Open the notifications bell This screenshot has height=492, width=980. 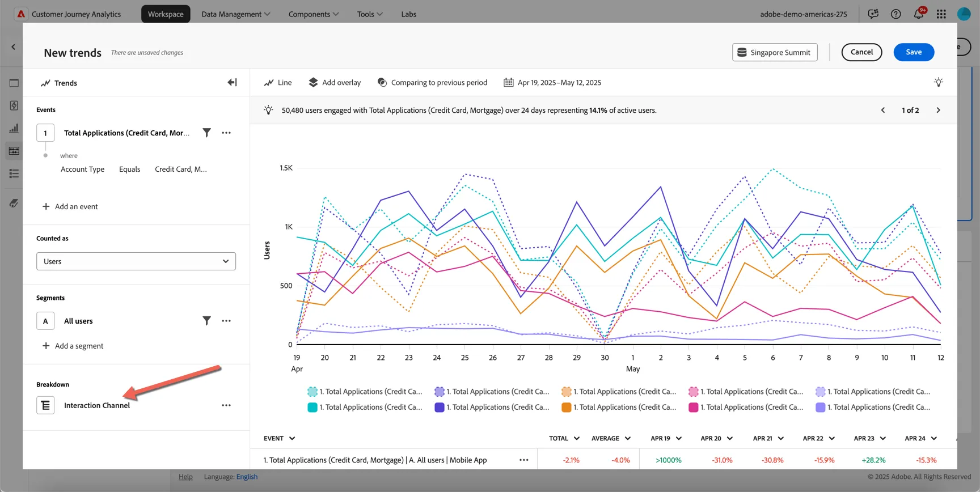pyautogui.click(x=919, y=14)
